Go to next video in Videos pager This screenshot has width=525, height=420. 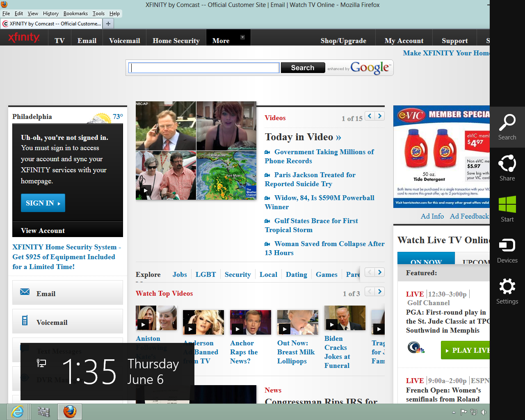[380, 116]
